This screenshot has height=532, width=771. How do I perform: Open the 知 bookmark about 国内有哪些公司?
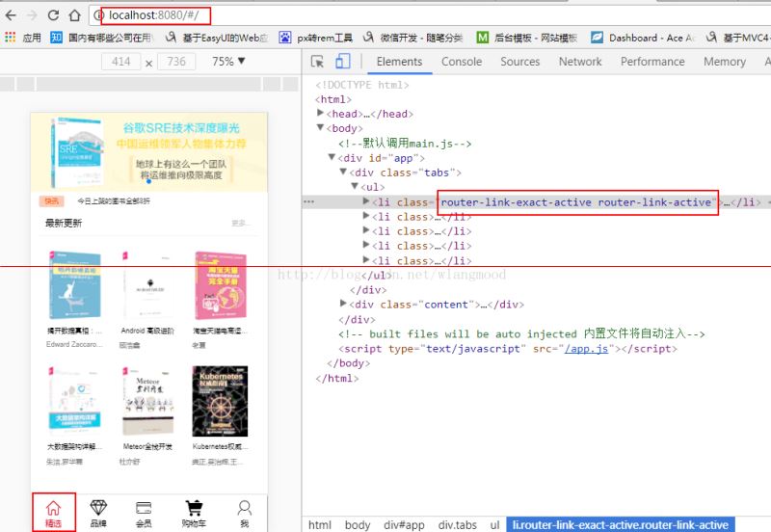102,38
